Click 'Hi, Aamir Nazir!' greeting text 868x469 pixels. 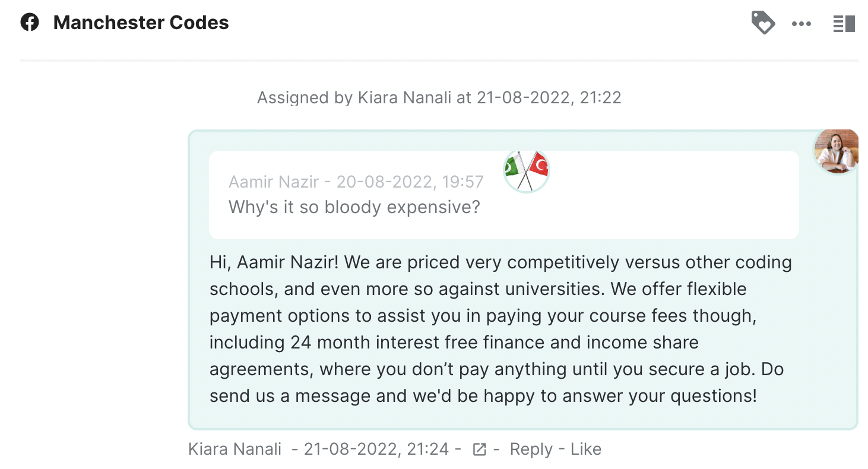point(274,262)
